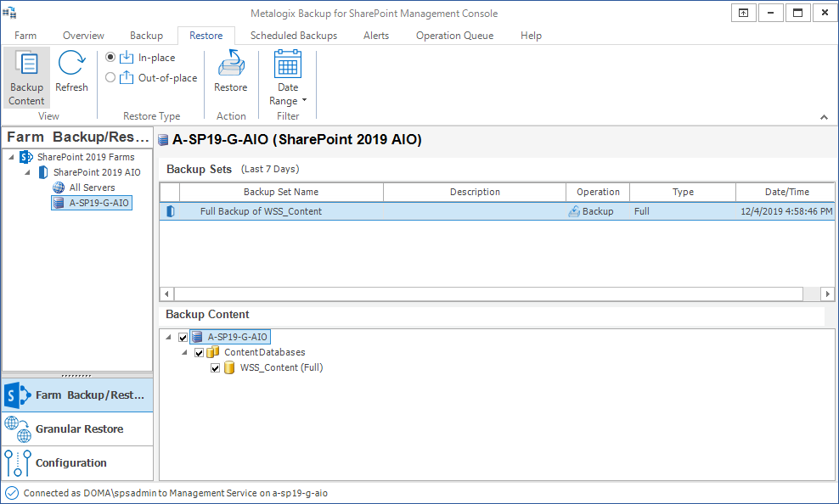Uncheck the A-SP19-G-AIO backup content checkbox
Image resolution: width=839 pixels, height=504 pixels.
[183, 337]
